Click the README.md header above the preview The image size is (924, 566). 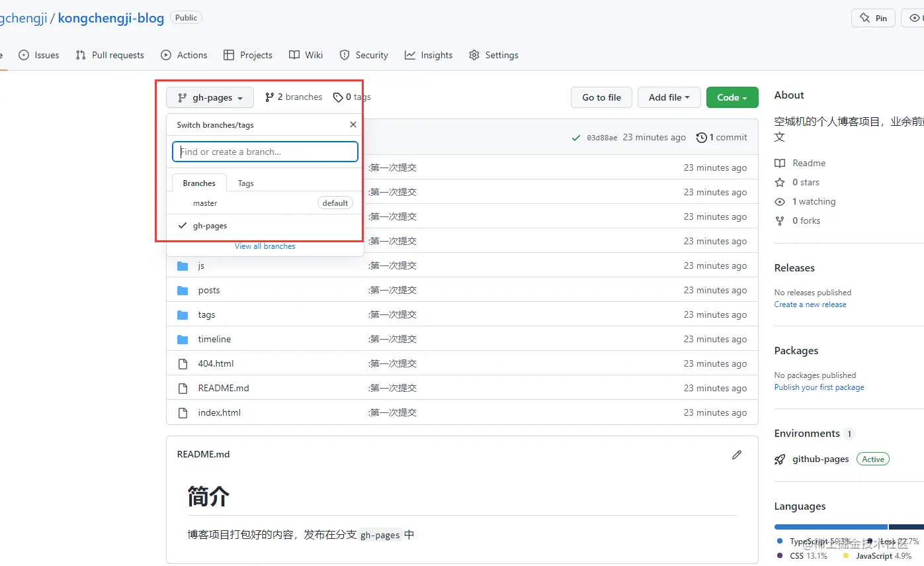tap(204, 454)
